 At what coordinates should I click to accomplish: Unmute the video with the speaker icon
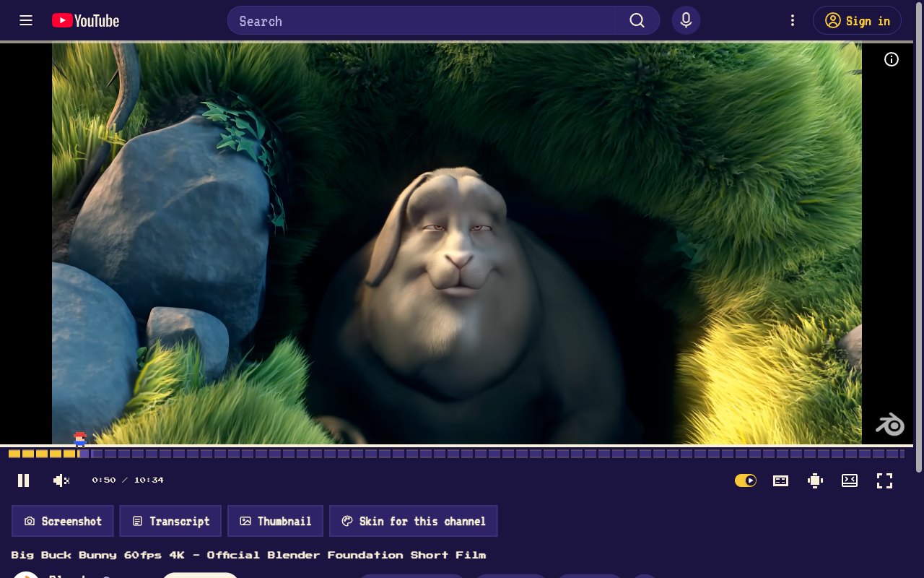point(61,480)
